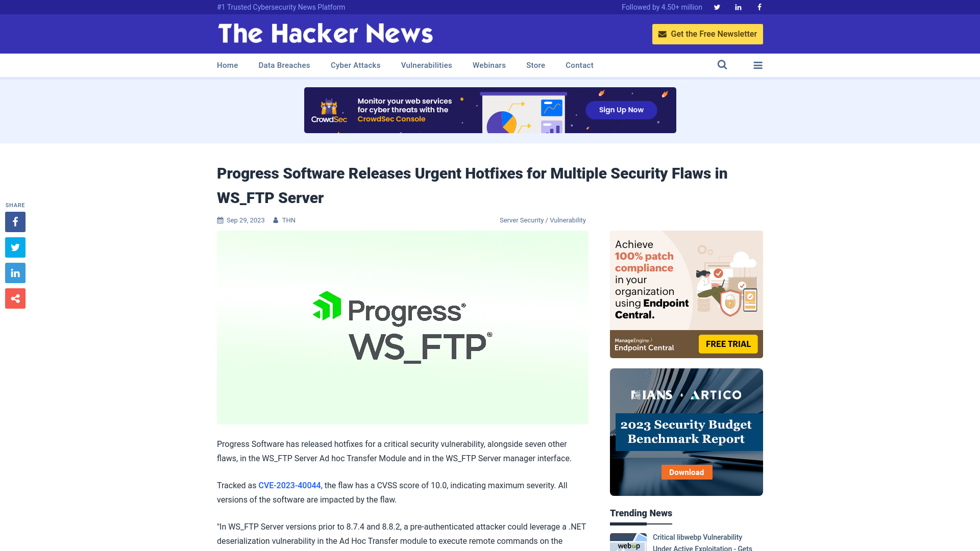
Task: Click the CVE-2023-40044 link
Action: (x=289, y=485)
